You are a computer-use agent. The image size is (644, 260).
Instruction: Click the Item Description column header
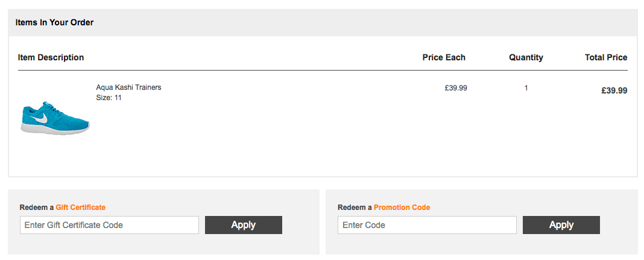pyautogui.click(x=51, y=58)
